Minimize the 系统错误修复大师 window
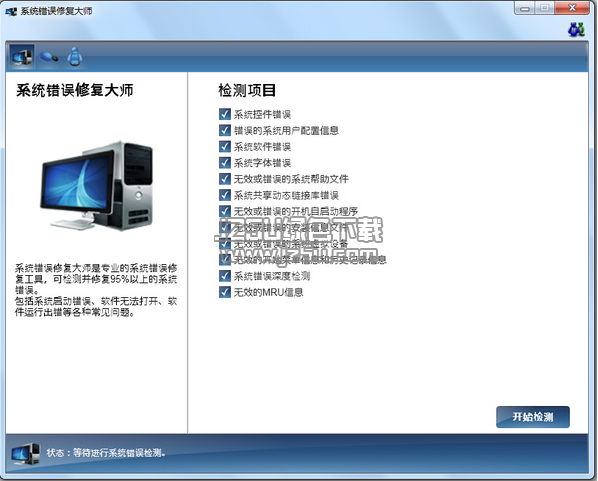598x481 pixels. [525, 8]
